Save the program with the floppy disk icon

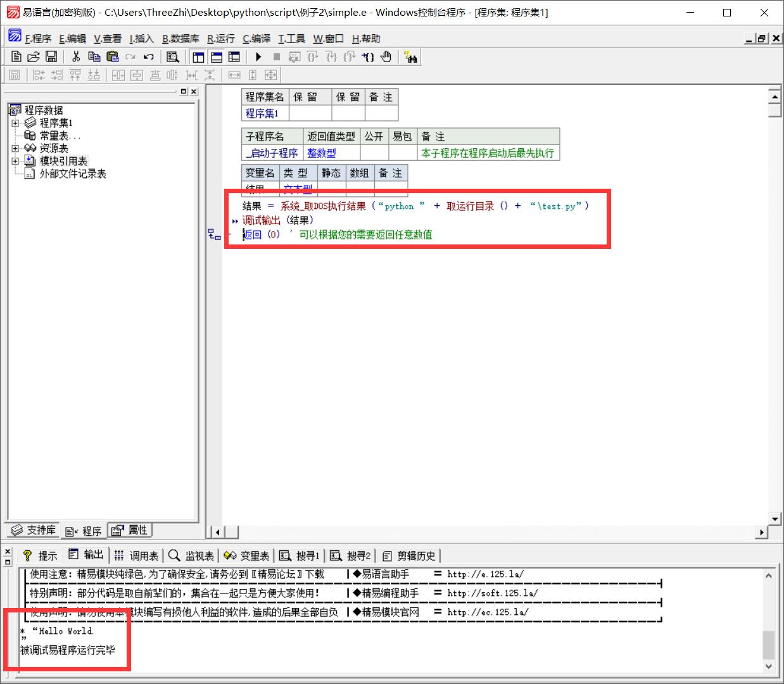(51, 57)
